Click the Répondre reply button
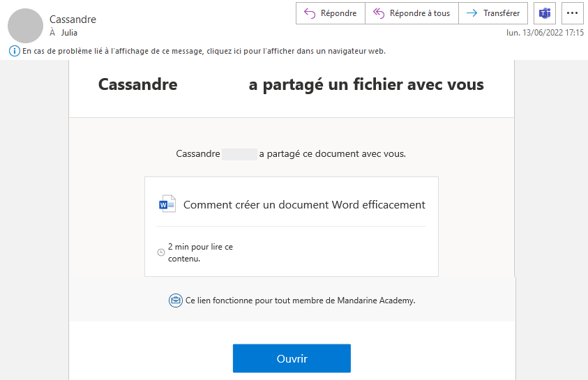 point(331,13)
